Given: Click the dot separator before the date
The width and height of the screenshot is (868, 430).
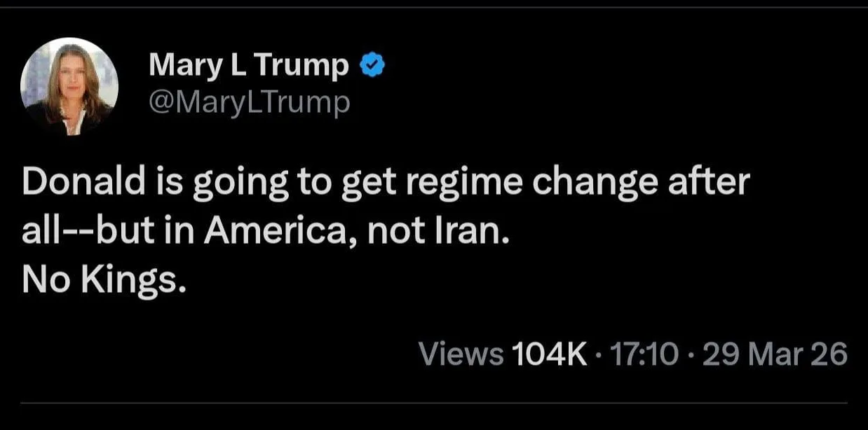Looking at the screenshot, I should pos(690,354).
